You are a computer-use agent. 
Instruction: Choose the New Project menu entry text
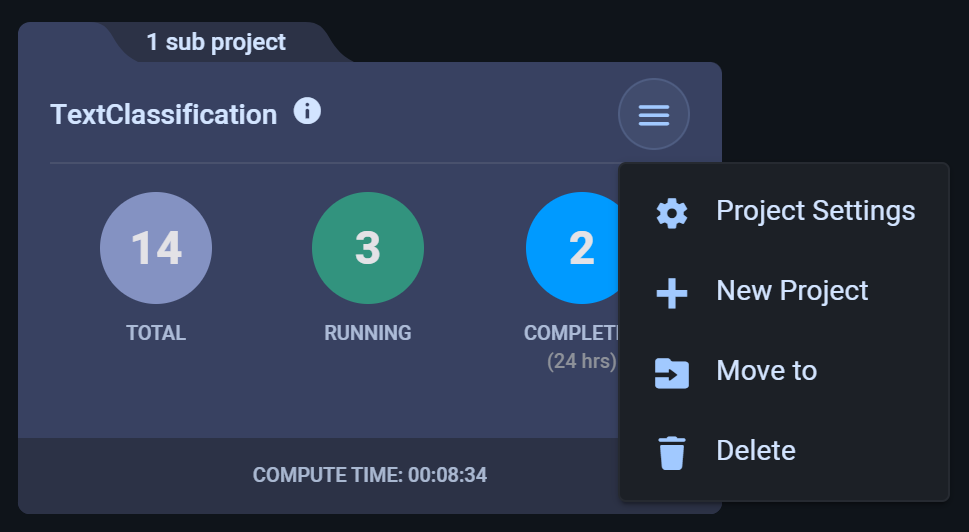click(792, 291)
